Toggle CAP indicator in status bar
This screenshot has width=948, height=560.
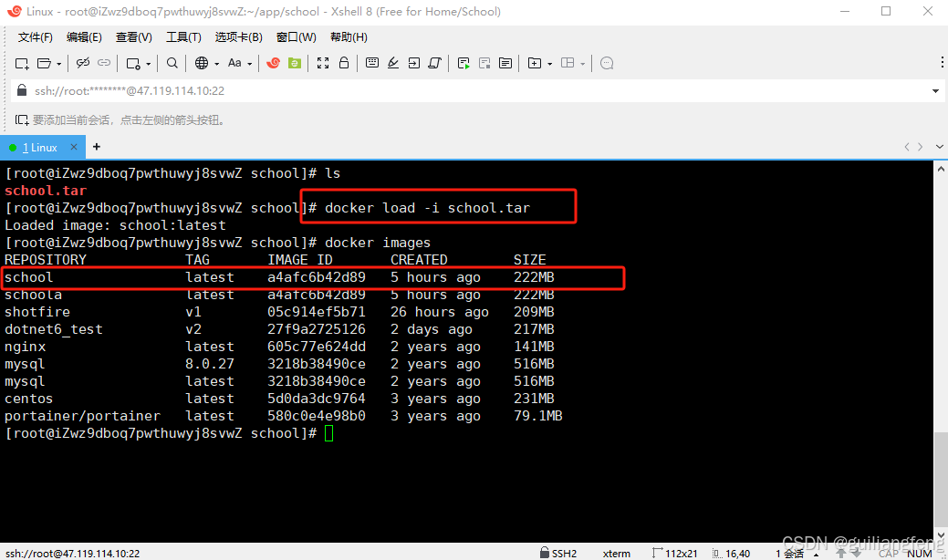[x=890, y=553]
